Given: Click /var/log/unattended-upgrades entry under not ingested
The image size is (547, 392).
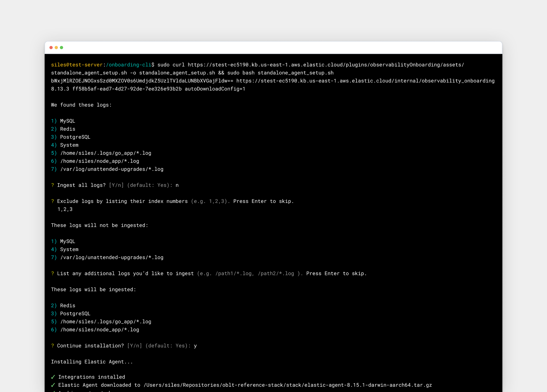Looking at the screenshot, I should pos(112,257).
